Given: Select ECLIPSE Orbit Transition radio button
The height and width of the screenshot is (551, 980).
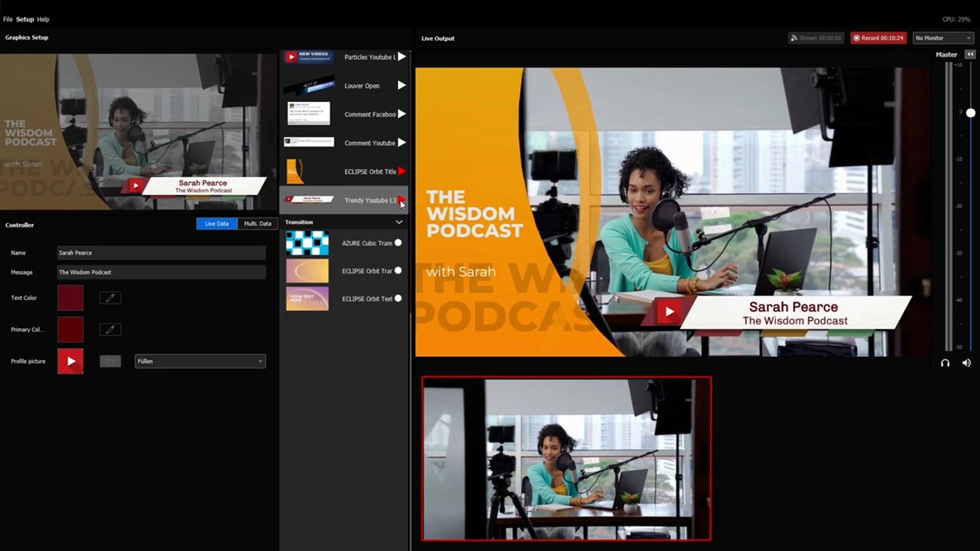Looking at the screenshot, I should click(x=398, y=271).
